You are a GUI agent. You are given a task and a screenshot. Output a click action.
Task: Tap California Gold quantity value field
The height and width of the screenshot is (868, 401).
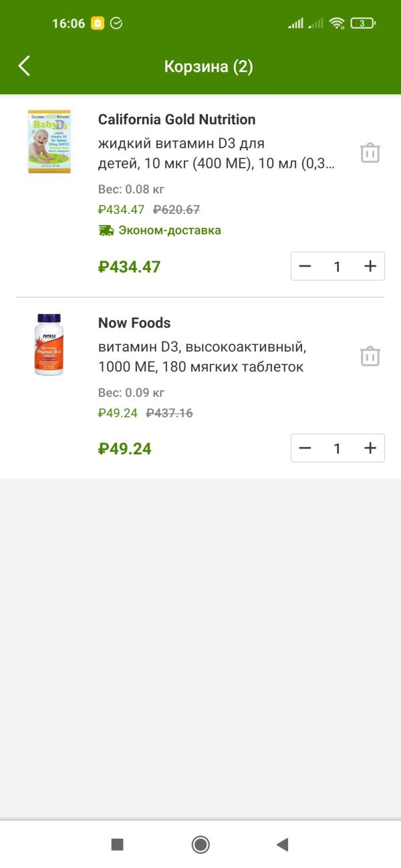(338, 266)
